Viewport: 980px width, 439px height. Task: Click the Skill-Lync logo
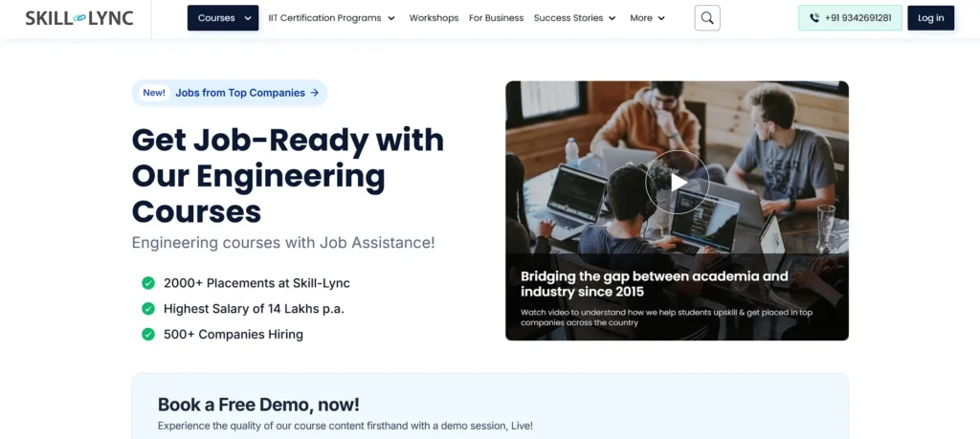point(79,18)
